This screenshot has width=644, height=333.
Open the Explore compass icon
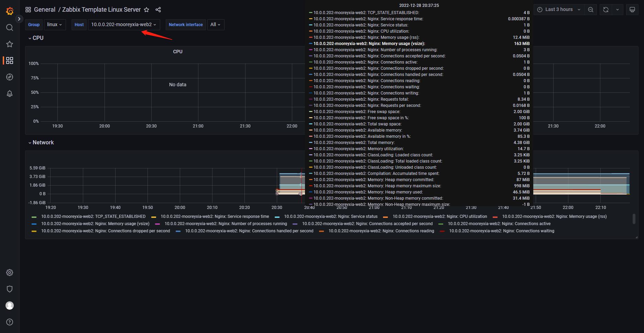click(10, 77)
